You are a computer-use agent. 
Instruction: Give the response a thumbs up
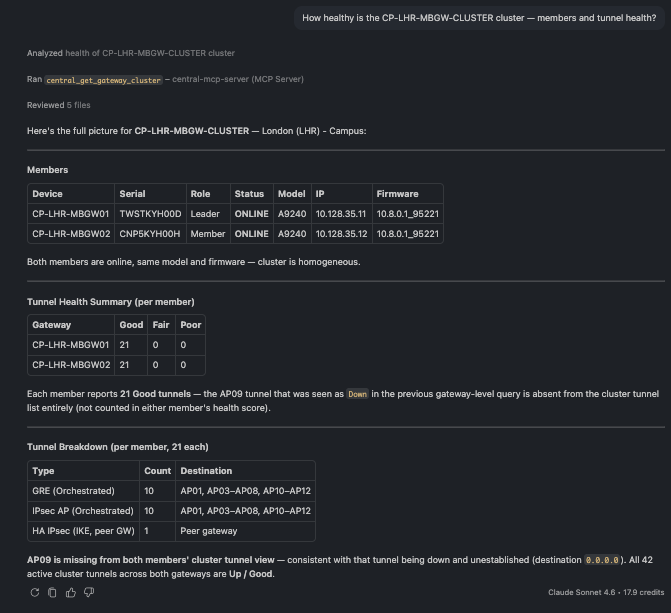click(x=71, y=592)
